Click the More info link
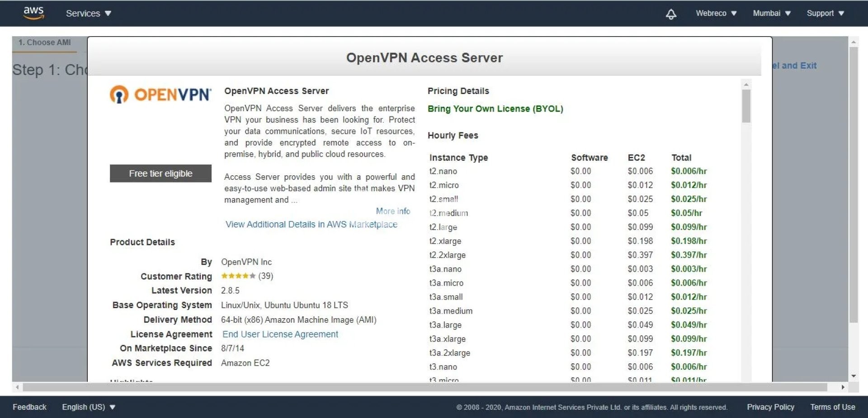Screen dimensions: 868x418 pyautogui.click(x=393, y=211)
